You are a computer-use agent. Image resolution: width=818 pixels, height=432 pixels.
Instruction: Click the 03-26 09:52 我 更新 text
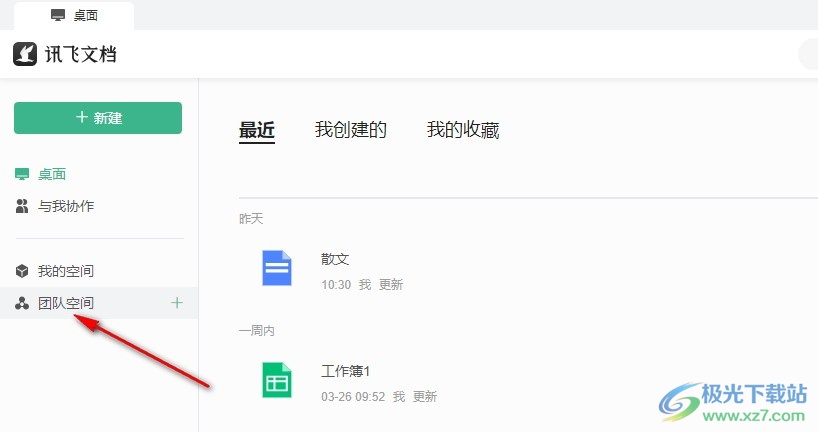pos(379,397)
